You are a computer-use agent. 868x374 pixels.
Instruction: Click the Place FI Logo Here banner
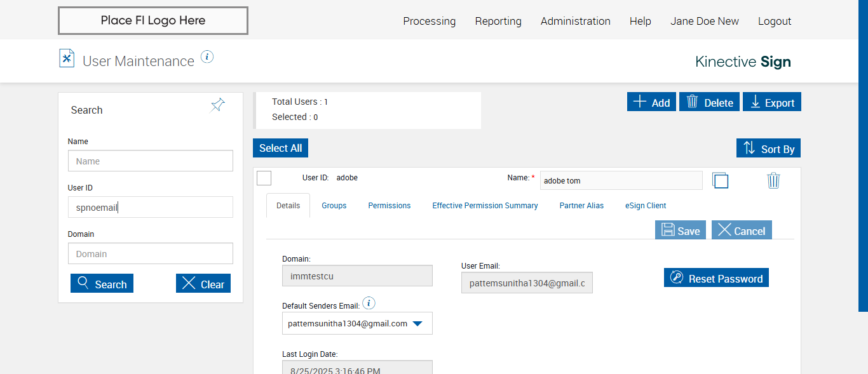pos(153,21)
